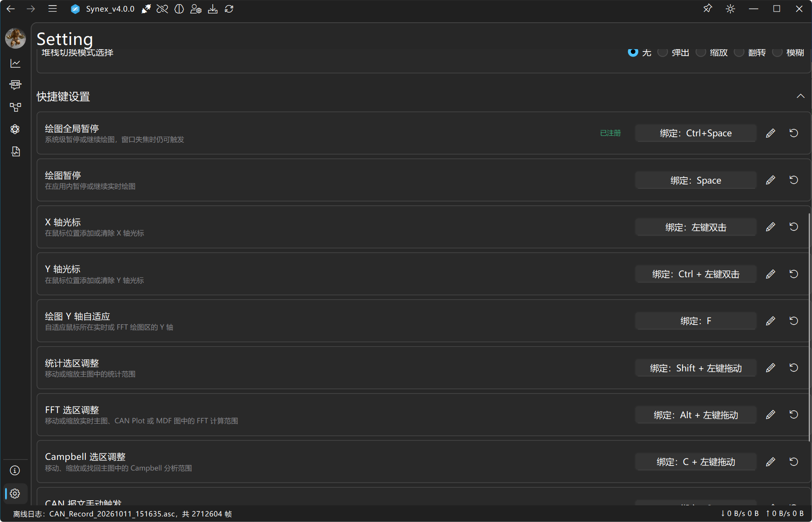The height and width of the screenshot is (522, 812).
Task: Edit the 绘图全局暂停 shortcut with pencil
Action: 770,133
